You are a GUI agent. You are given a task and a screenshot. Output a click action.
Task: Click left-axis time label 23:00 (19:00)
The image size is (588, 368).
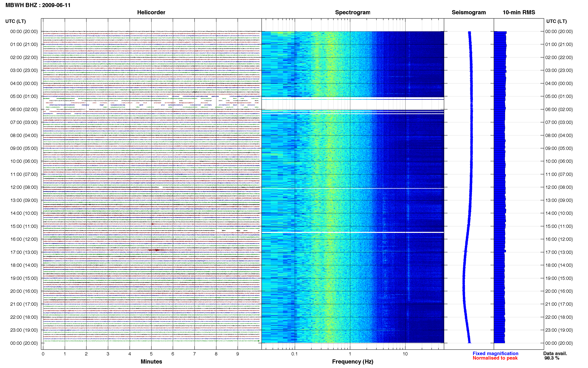coord(24,330)
